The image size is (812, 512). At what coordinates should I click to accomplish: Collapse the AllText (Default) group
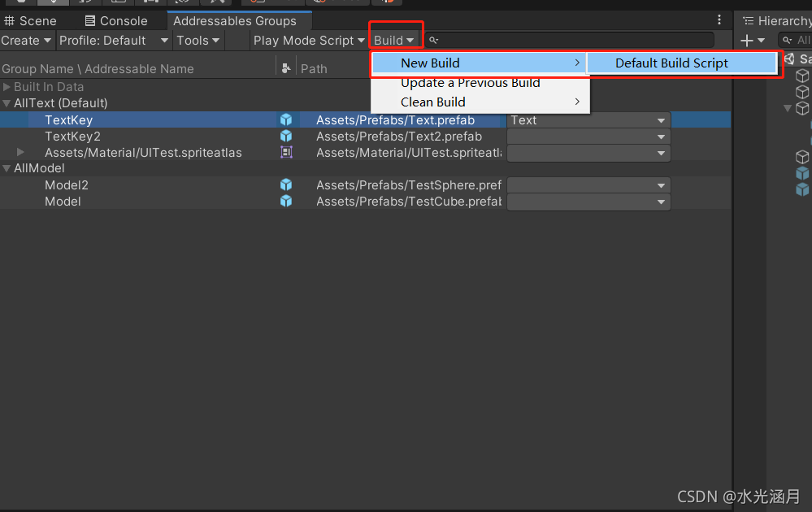7,103
